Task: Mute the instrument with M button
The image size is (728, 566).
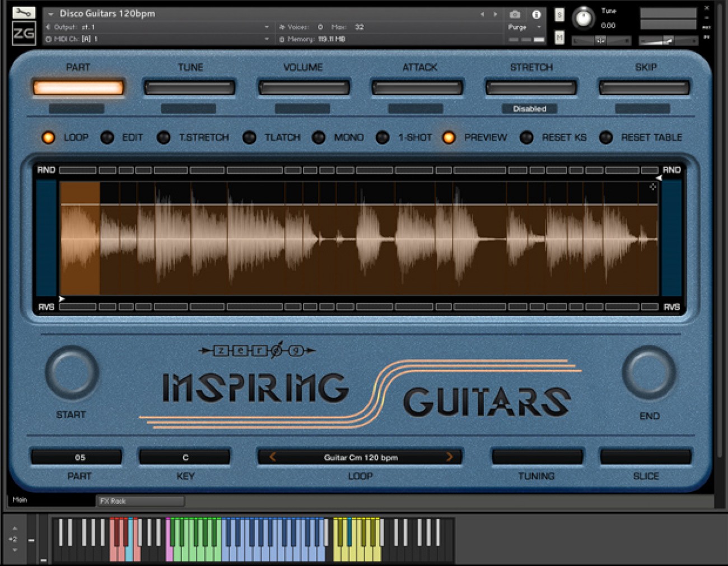Action: pos(559,38)
